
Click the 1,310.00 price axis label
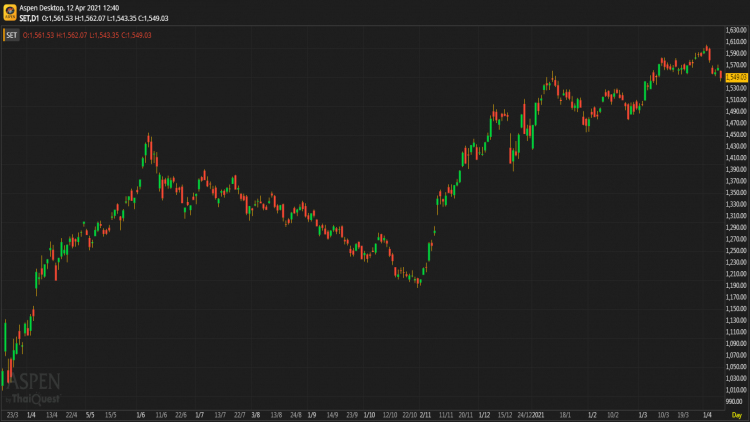click(x=736, y=216)
